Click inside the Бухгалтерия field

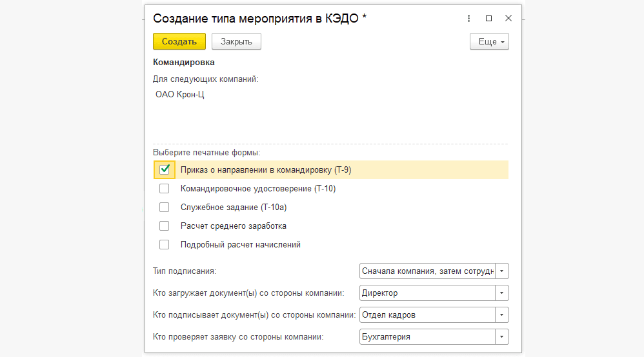pyautogui.click(x=427, y=337)
